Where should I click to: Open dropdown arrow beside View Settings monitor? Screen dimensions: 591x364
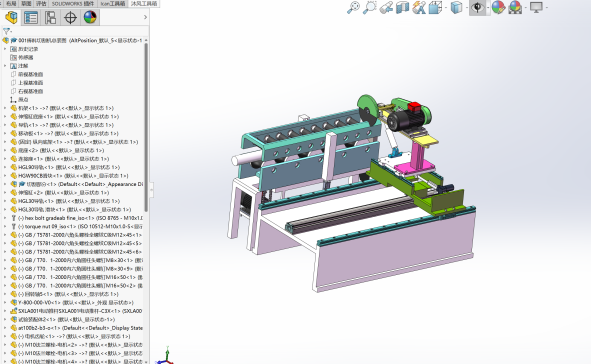point(546,8)
